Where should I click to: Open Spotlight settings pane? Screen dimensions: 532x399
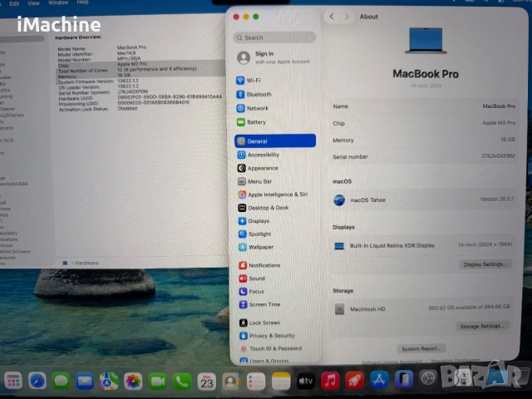pos(255,234)
